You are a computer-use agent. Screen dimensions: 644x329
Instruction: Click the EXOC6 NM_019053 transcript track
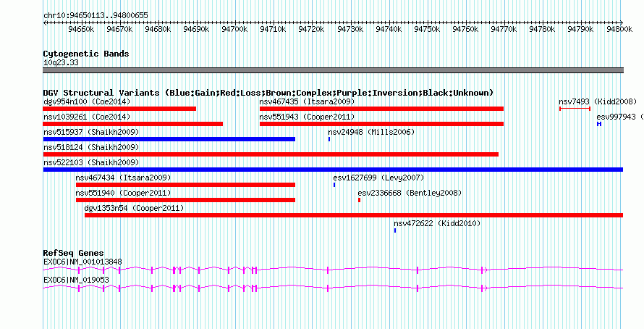point(333,288)
